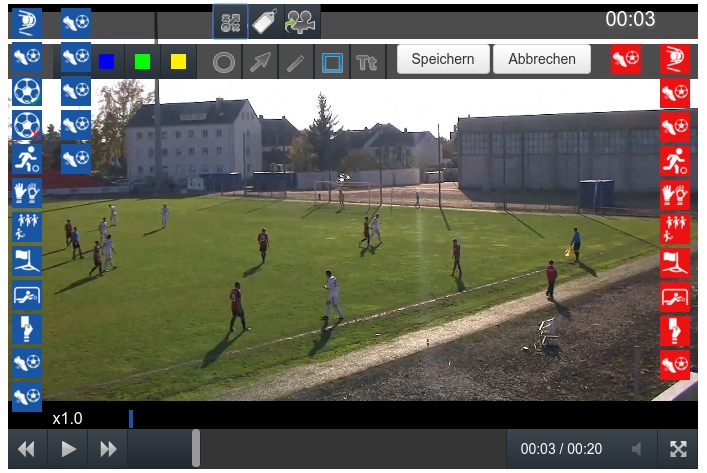Mute the video audio

[x=637, y=449]
